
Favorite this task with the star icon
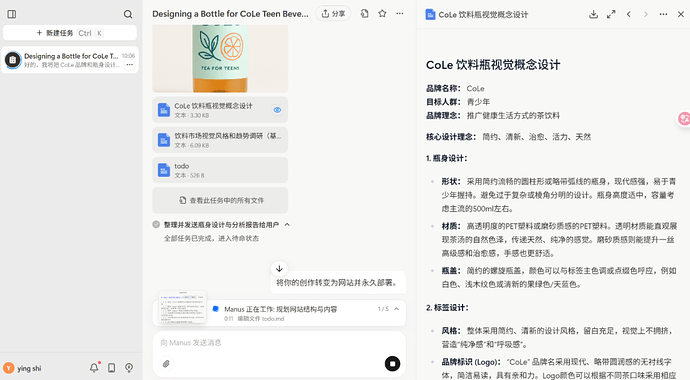(382, 14)
